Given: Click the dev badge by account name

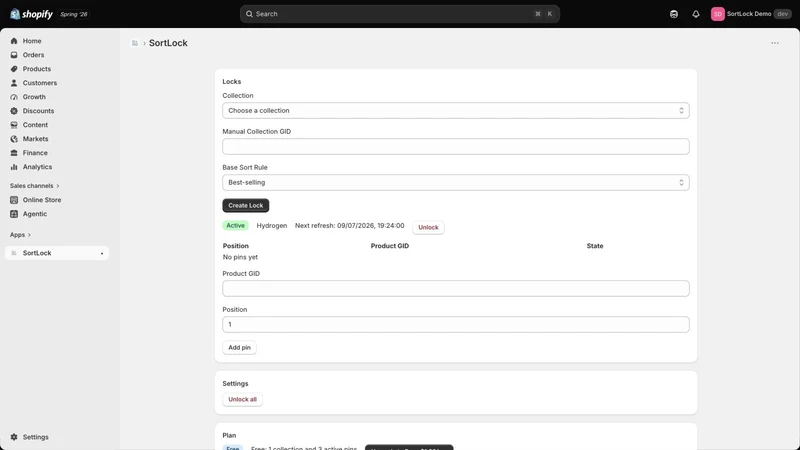Looking at the screenshot, I should coord(783,14).
